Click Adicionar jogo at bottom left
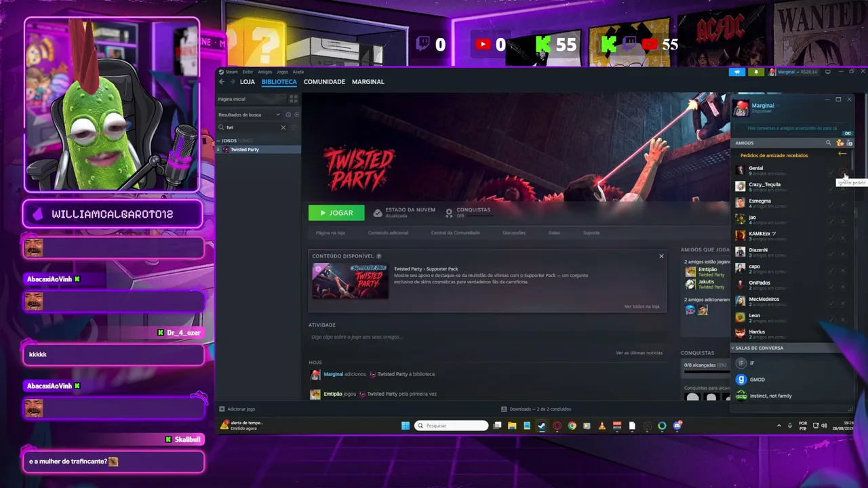Screen dimensions: 868x488 click(x=237, y=409)
